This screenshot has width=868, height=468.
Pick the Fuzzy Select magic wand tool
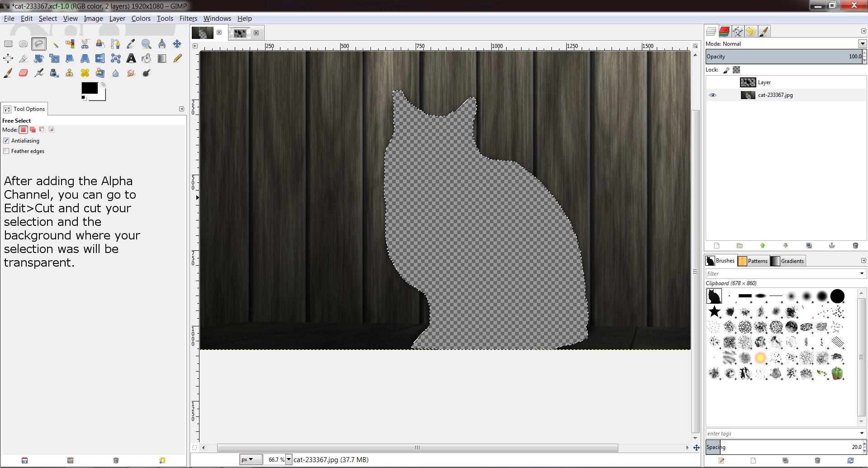tap(54, 44)
